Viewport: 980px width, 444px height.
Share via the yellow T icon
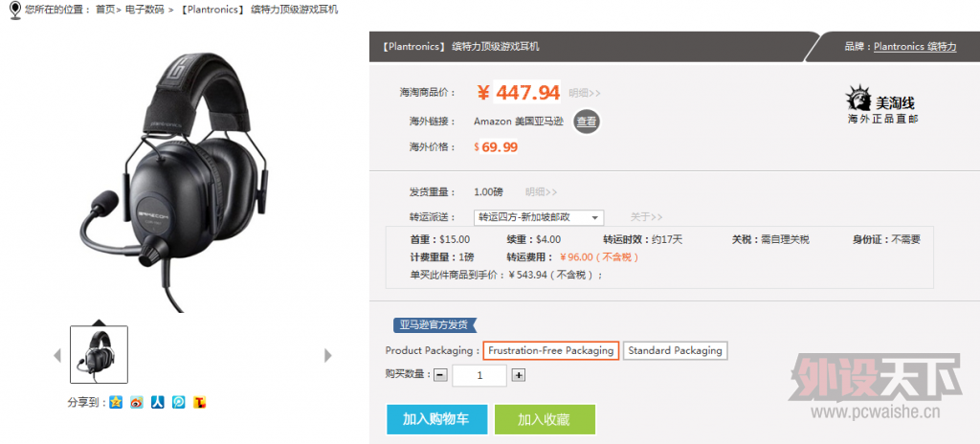pos(199,402)
